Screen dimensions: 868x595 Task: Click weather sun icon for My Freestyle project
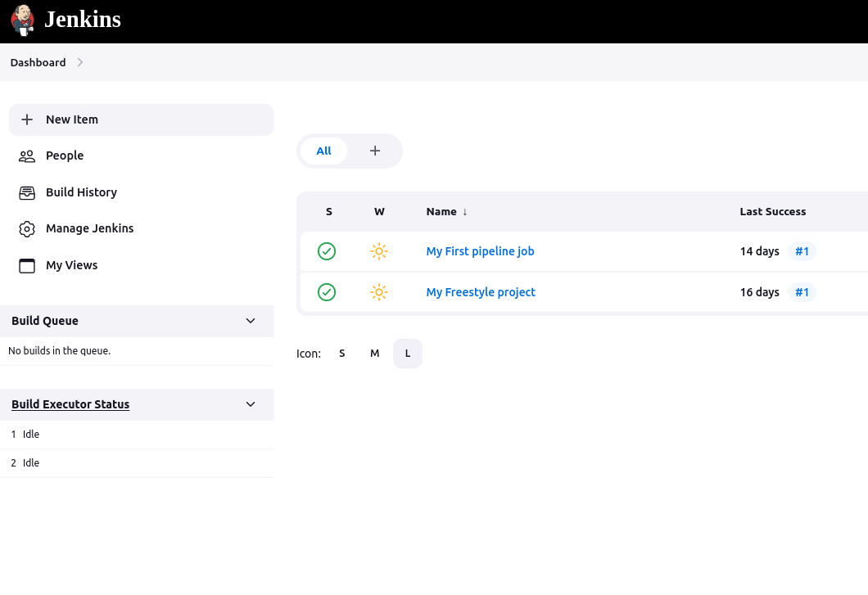(379, 292)
